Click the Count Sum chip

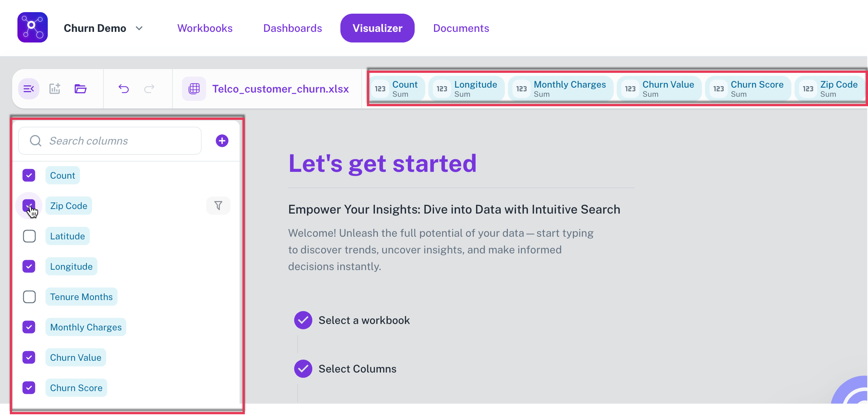(397, 89)
